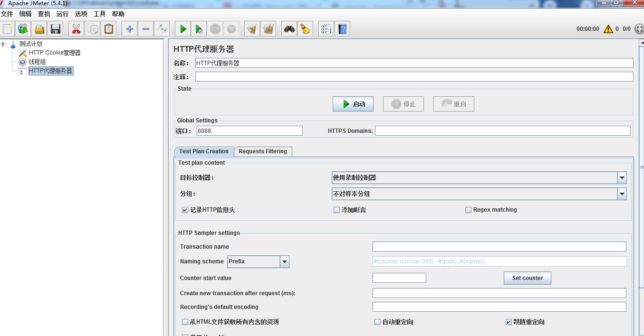Click the Open file folder icon
Image resolution: width=644 pixels, height=336 pixels.
(x=40, y=29)
